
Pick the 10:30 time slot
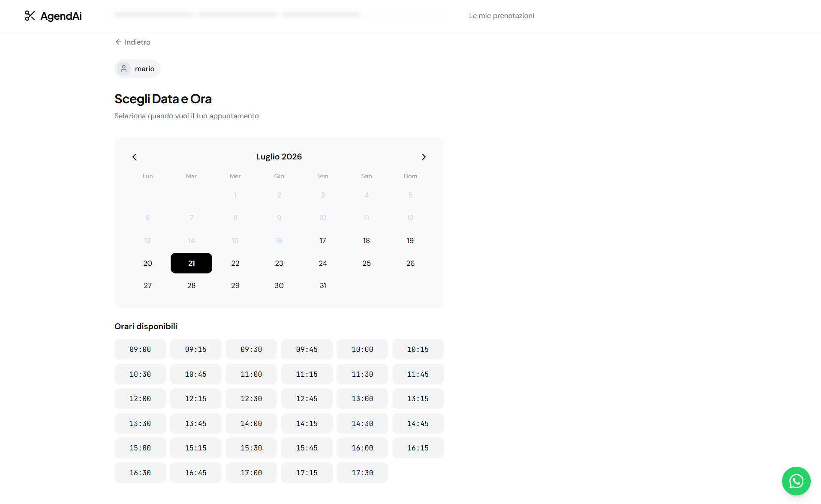pos(140,374)
